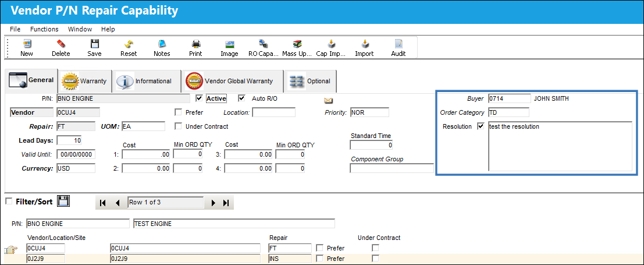Click the Save floppy disk toolbar icon
This screenshot has width=644, height=265.
point(94,44)
